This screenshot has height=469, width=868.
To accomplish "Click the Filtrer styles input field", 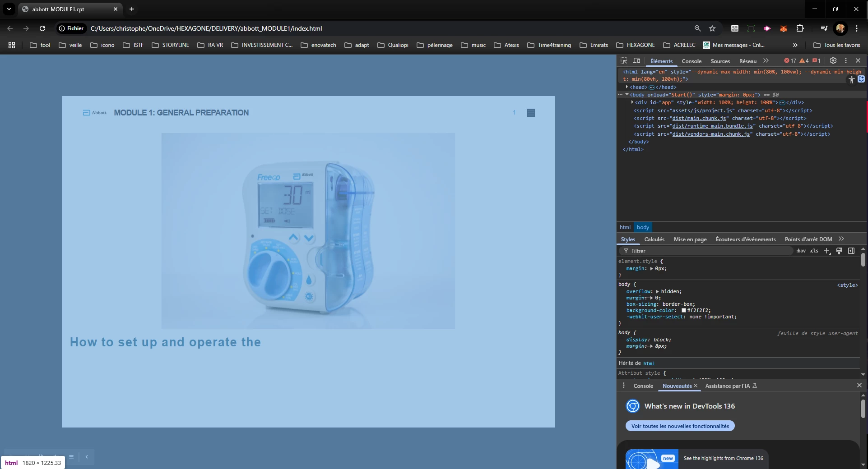I will pyautogui.click(x=706, y=251).
